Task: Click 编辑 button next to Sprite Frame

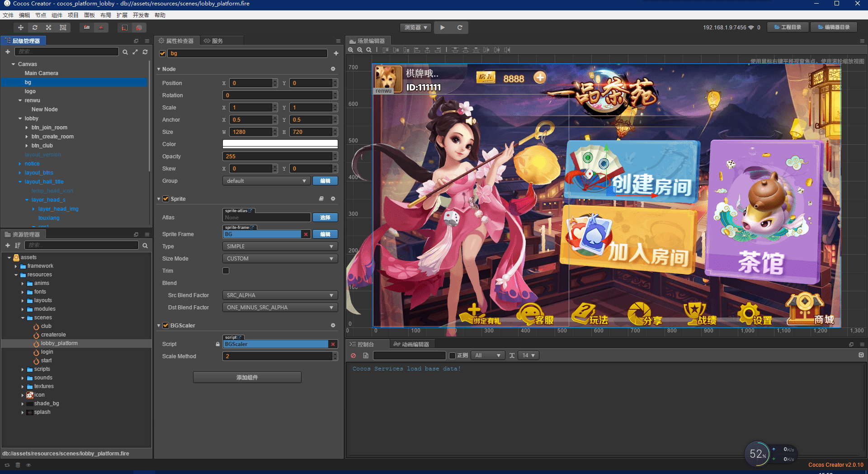Action: point(325,234)
